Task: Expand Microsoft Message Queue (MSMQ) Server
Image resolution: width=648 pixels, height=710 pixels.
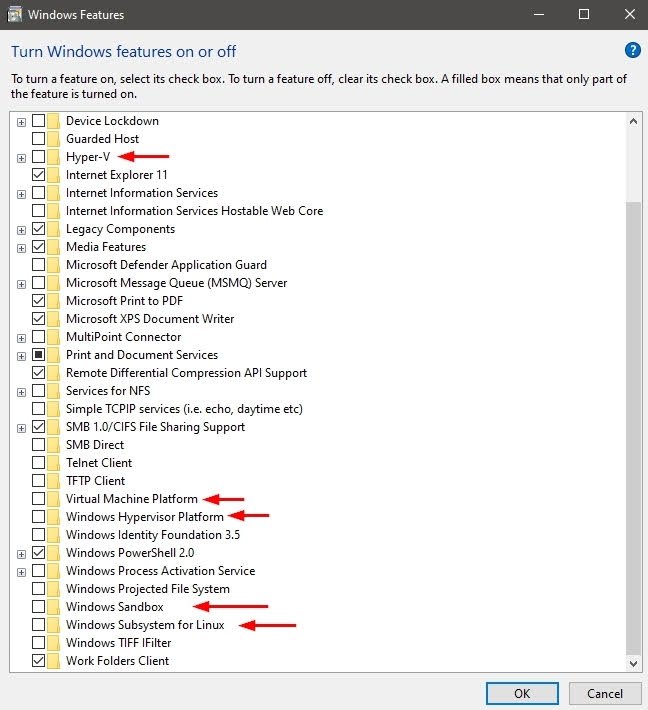Action: click(x=21, y=284)
